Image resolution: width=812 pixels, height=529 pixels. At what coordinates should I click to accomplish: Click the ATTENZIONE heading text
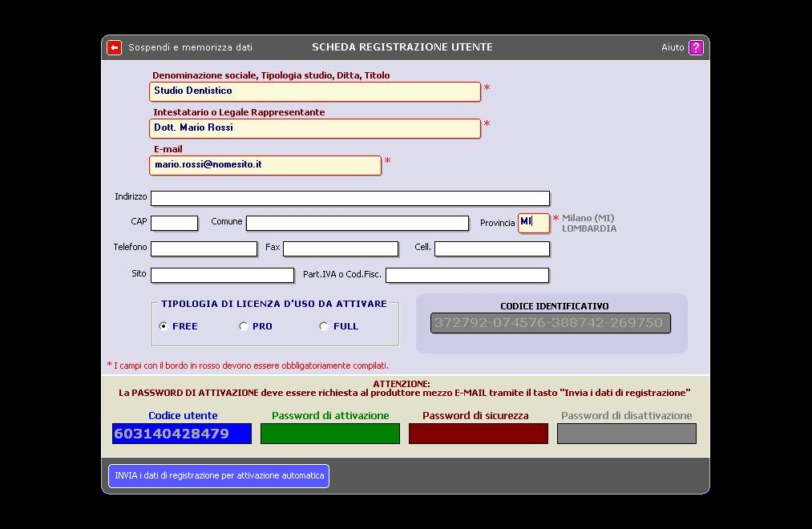pos(402,384)
